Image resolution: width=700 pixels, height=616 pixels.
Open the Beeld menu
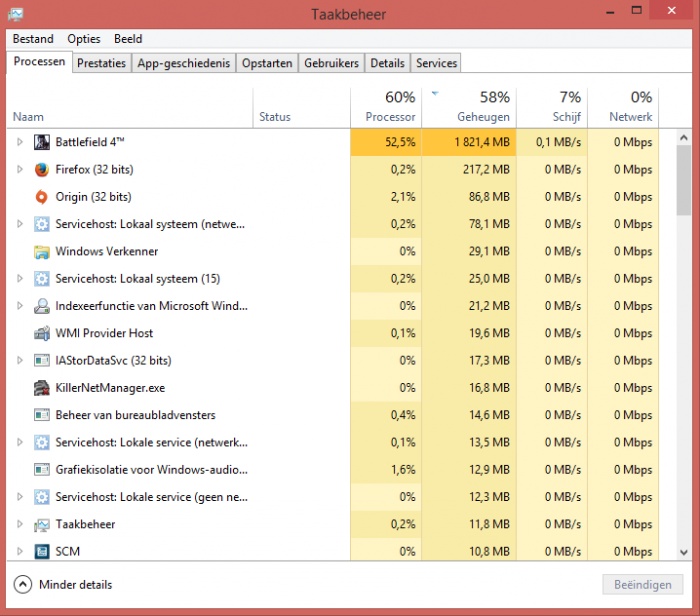pyautogui.click(x=128, y=39)
